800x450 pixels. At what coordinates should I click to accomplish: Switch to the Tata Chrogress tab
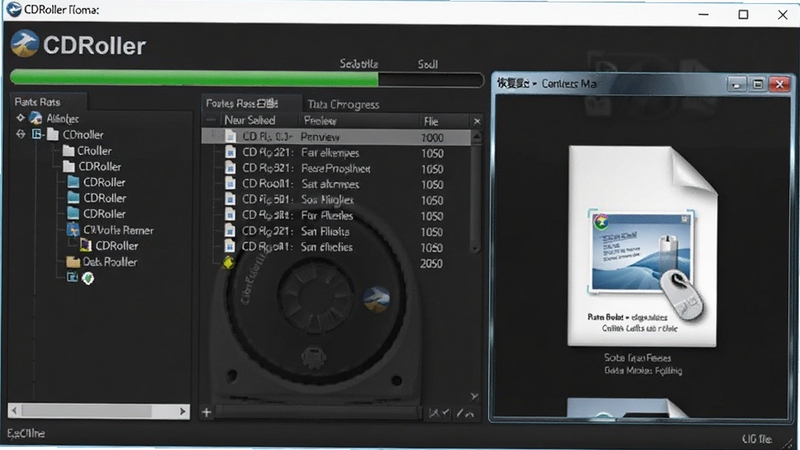click(x=343, y=105)
